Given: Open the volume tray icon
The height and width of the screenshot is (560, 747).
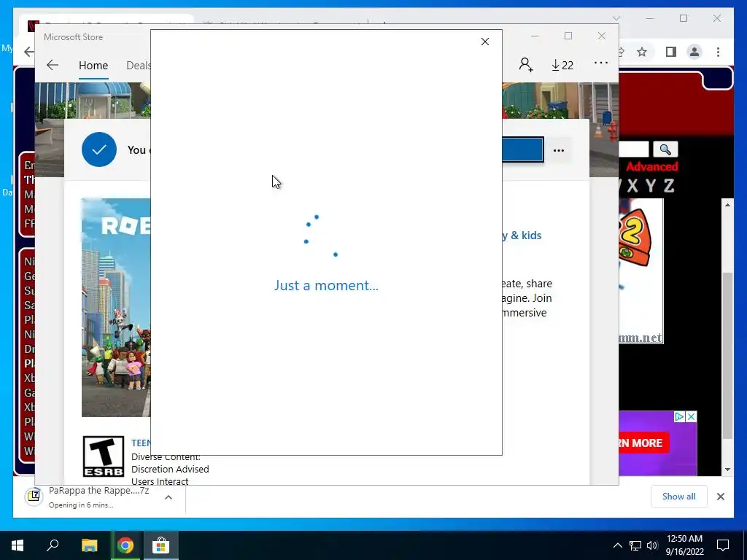Looking at the screenshot, I should 652,545.
